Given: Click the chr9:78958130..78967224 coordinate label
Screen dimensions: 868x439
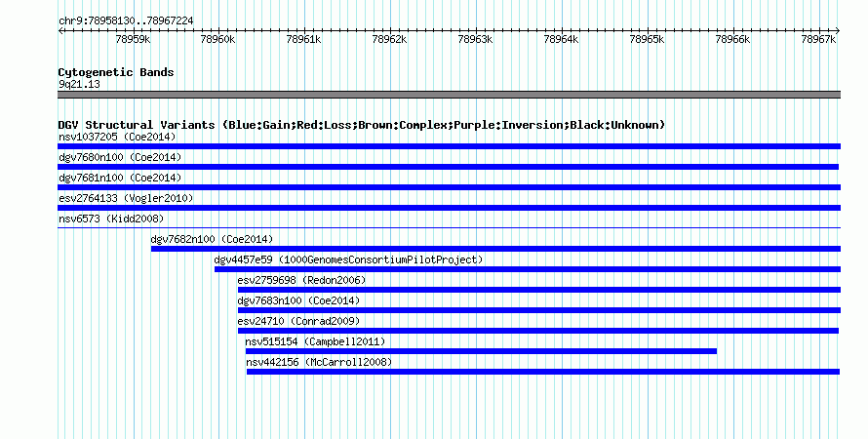Looking at the screenshot, I should (x=126, y=21).
